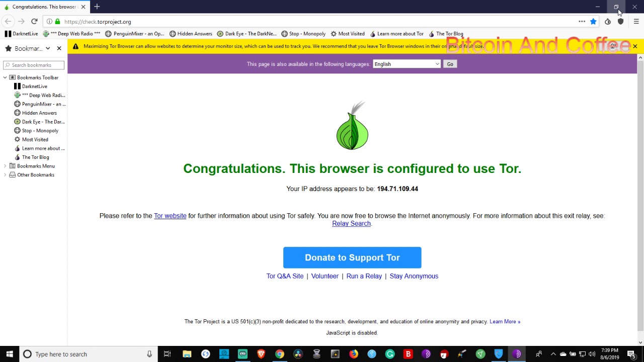Open the Relay Search link

point(351,224)
